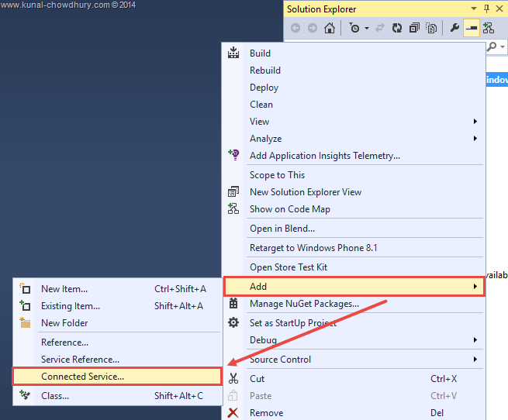Click the Sync with Active Document icon

pos(380,28)
